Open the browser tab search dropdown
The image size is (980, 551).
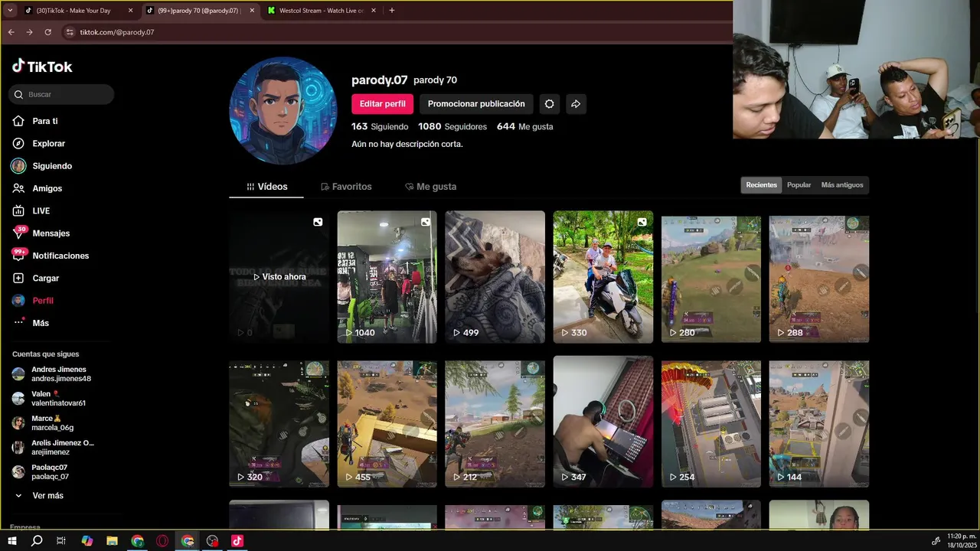point(10,11)
